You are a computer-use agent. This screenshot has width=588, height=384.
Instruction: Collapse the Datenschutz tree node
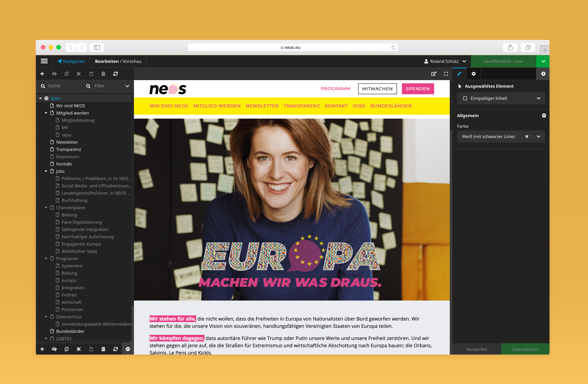pyautogui.click(x=46, y=316)
